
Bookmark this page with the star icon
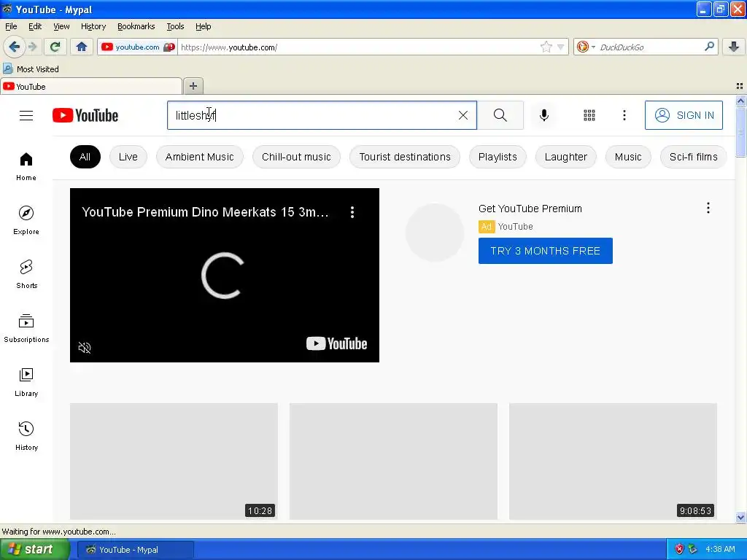[546, 47]
